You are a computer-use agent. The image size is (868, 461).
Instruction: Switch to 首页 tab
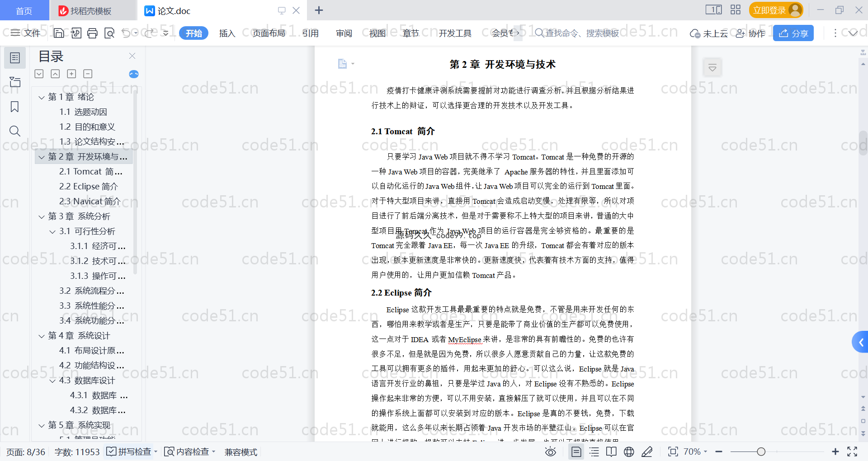[24, 10]
